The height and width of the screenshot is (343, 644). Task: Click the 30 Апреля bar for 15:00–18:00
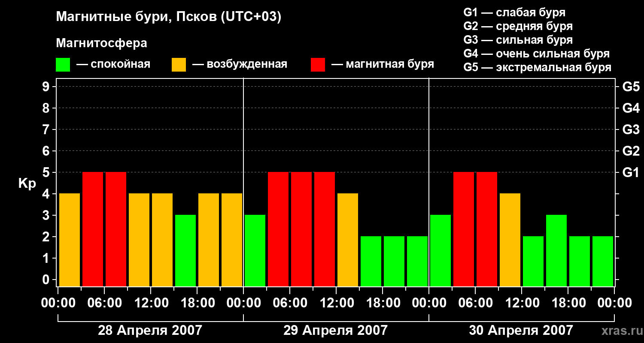(556, 250)
